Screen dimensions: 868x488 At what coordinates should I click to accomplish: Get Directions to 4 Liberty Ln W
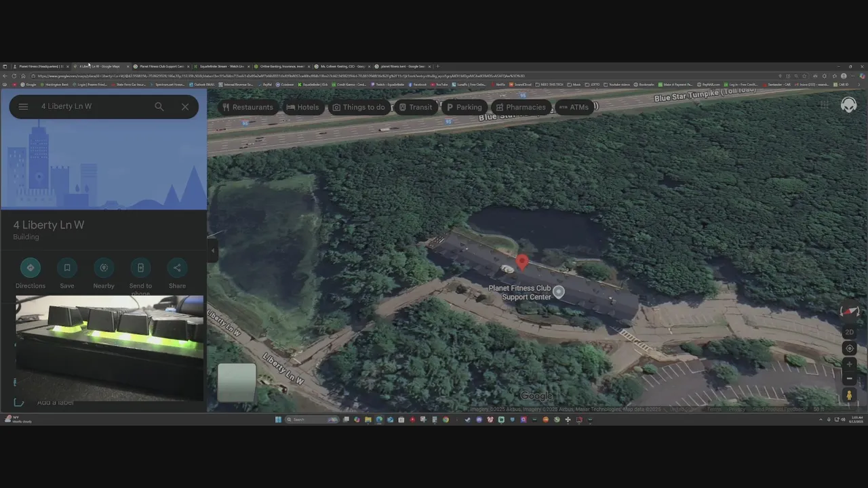tap(30, 272)
